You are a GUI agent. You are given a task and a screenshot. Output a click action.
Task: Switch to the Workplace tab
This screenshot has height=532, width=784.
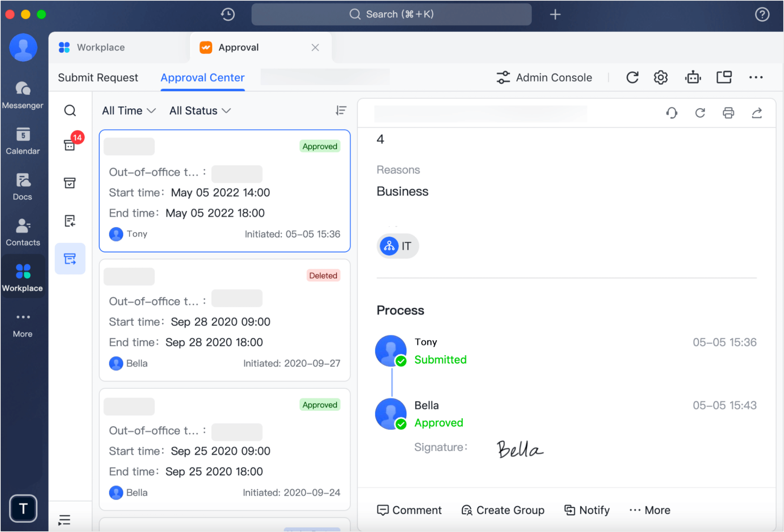(101, 47)
